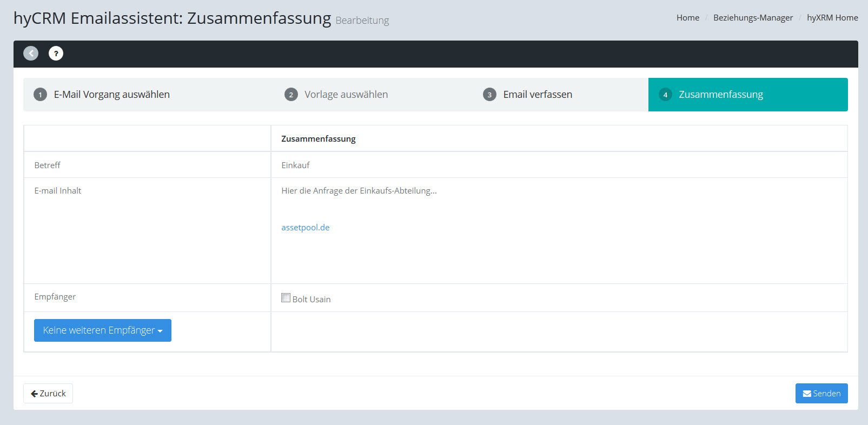
Task: Navigate to Home in the breadcrumb
Action: coord(687,18)
